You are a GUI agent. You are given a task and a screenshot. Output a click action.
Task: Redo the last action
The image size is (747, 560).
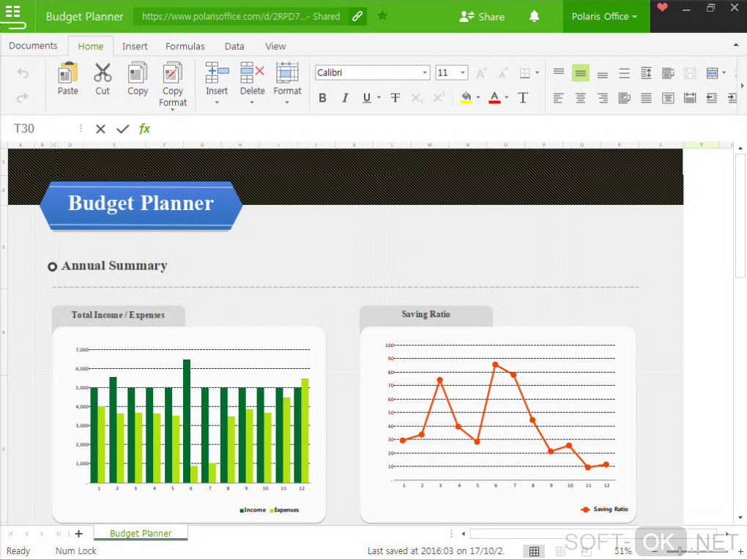click(x=23, y=97)
